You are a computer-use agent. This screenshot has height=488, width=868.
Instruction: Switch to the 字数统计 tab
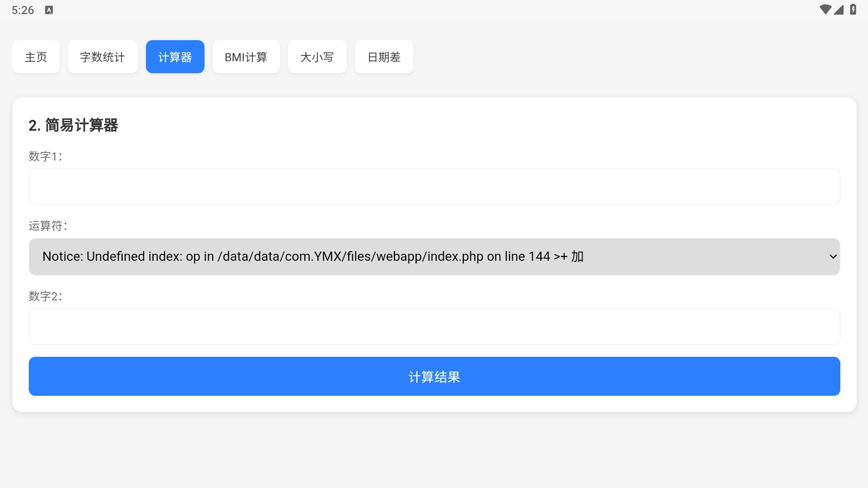103,56
